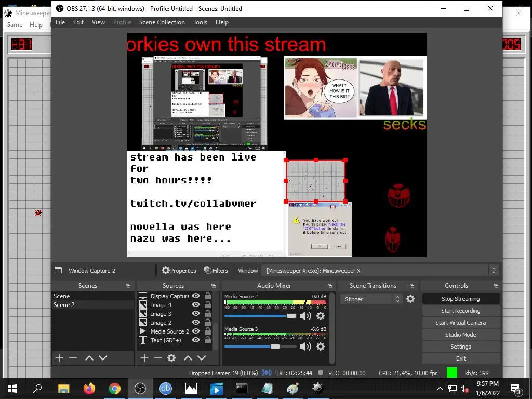
Task: Open the Scene Collection menu
Action: [x=162, y=22]
